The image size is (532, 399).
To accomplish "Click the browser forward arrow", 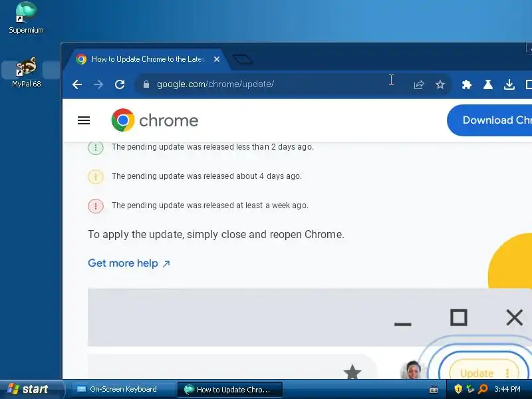I will pyautogui.click(x=98, y=84).
